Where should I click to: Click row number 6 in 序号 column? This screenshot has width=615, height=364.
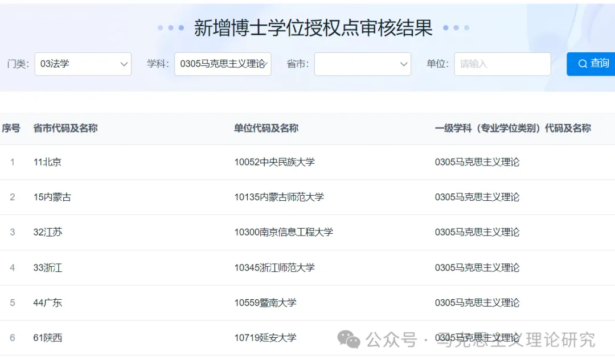coord(13,338)
